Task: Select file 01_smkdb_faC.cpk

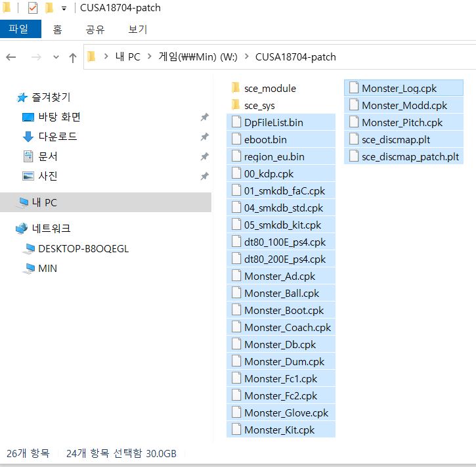Action: (281, 190)
